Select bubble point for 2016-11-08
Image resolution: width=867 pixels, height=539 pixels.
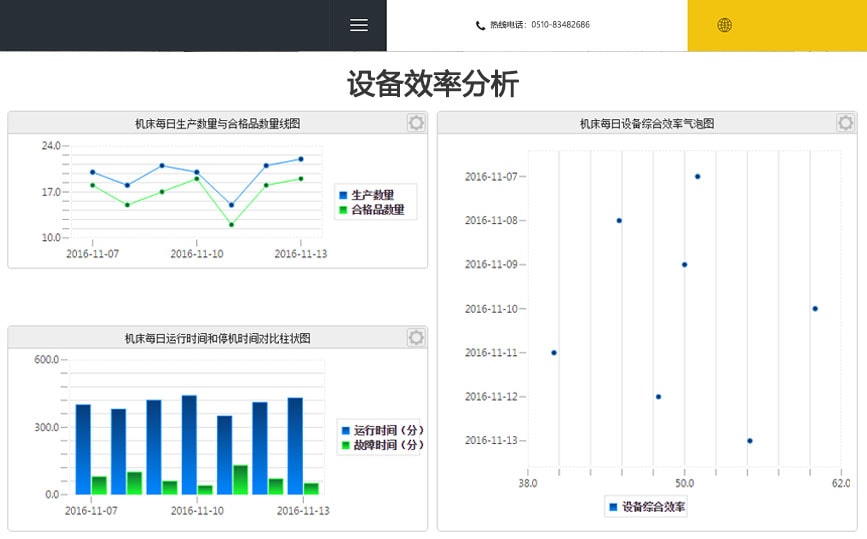coord(619,221)
